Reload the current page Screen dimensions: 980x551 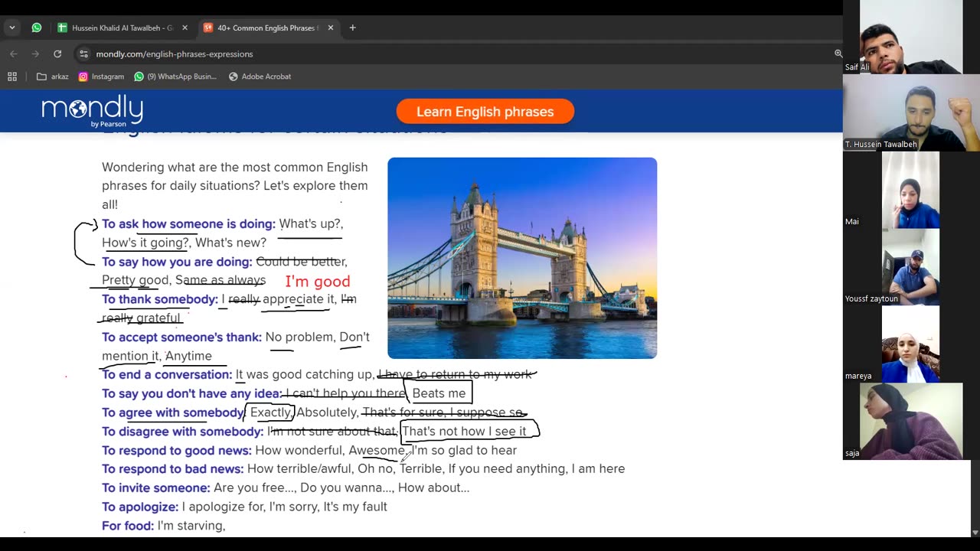point(57,54)
